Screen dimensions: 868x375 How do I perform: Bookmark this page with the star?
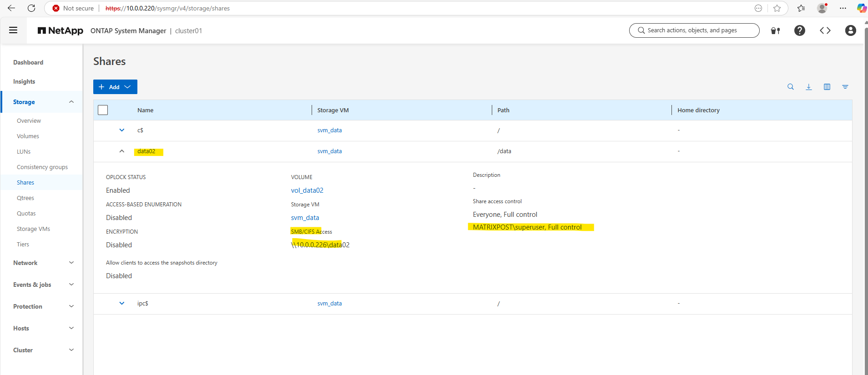pyautogui.click(x=777, y=8)
